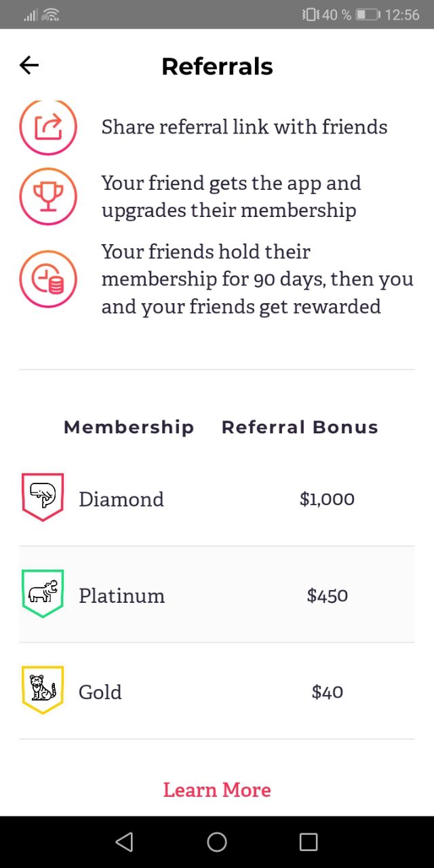Screen dimensions: 434x868
Task: Tap the $450 referral bonus amount
Action: coord(327,595)
